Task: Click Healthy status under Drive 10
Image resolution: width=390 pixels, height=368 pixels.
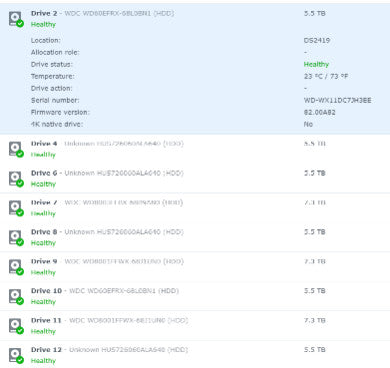Action: click(43, 302)
